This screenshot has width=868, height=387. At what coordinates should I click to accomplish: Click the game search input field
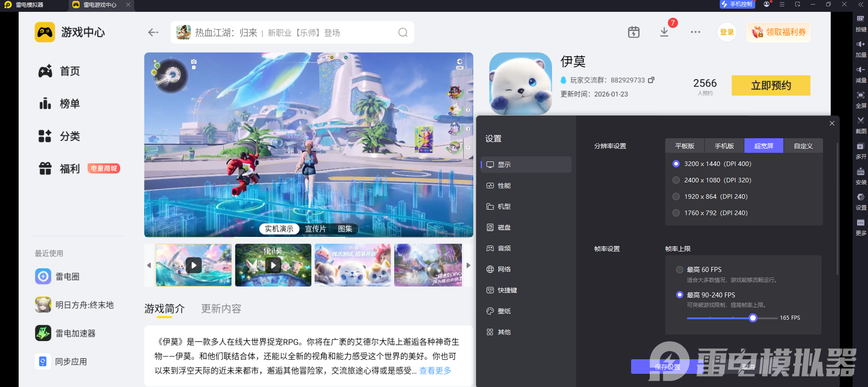click(291, 33)
